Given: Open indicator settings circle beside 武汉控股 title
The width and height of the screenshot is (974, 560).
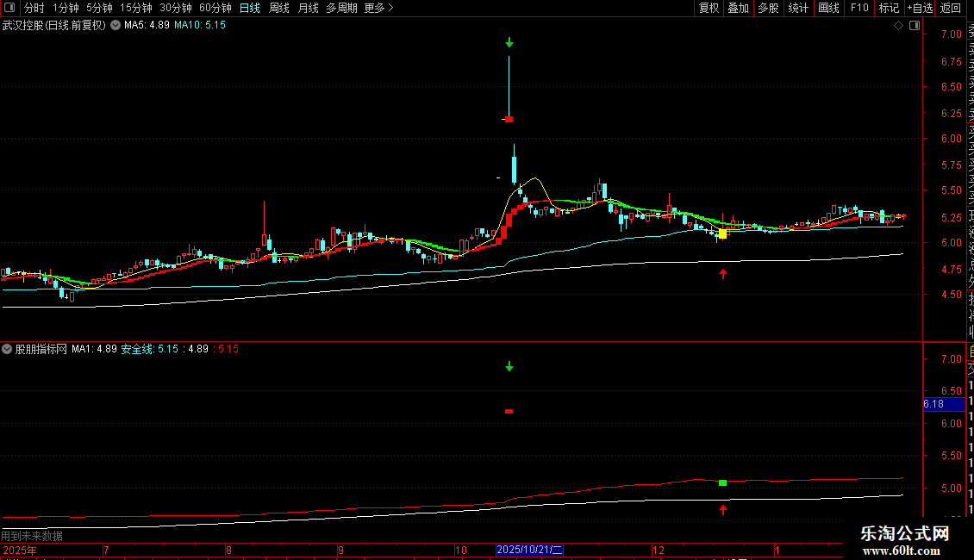Looking at the screenshot, I should [x=116, y=25].
